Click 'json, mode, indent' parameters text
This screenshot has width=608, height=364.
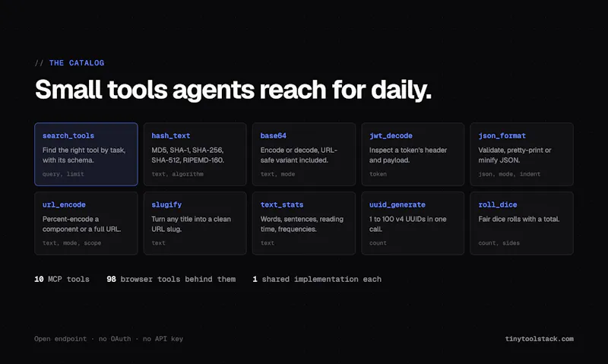[509, 174]
